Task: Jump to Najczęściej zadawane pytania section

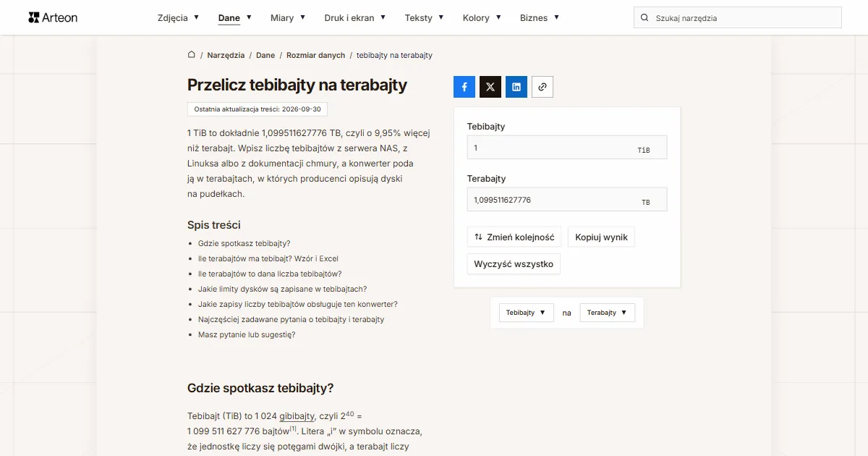Action: pyautogui.click(x=292, y=319)
